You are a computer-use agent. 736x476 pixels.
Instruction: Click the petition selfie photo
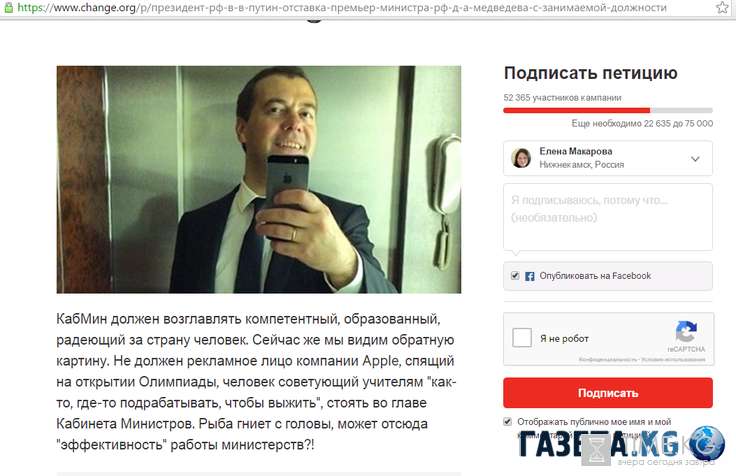pos(259,179)
